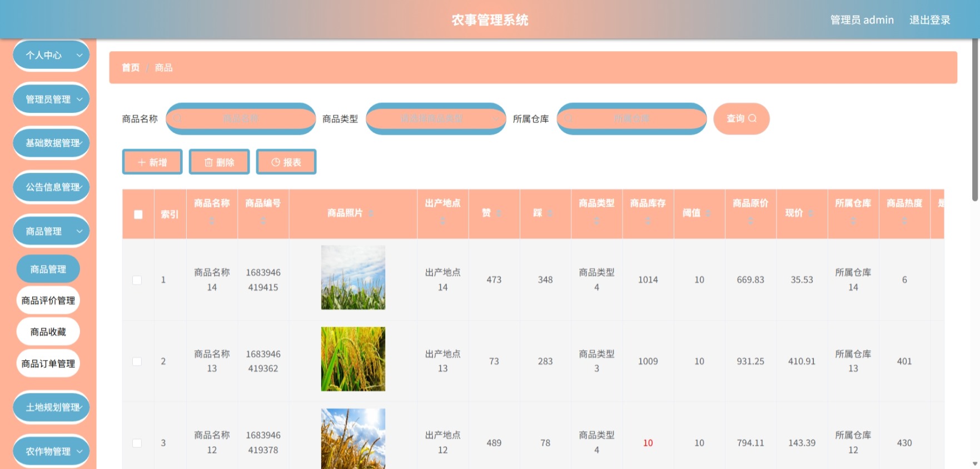Click the 商品原价 value 931.25

point(750,361)
